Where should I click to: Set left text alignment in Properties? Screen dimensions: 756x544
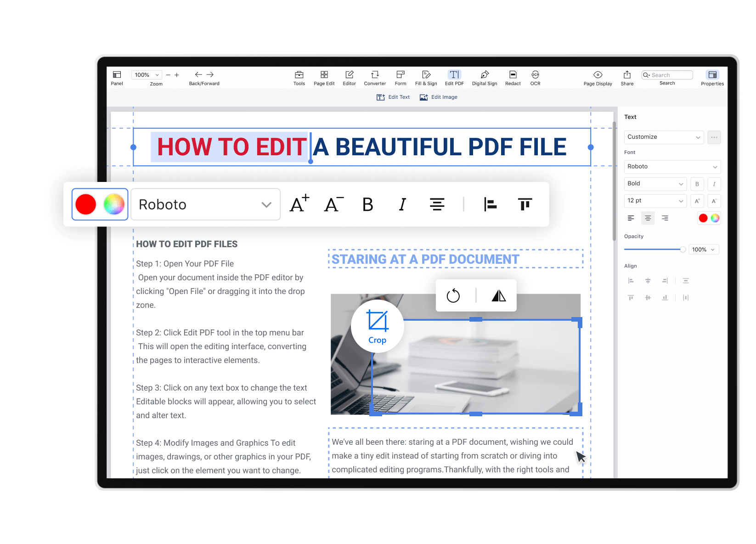click(631, 218)
